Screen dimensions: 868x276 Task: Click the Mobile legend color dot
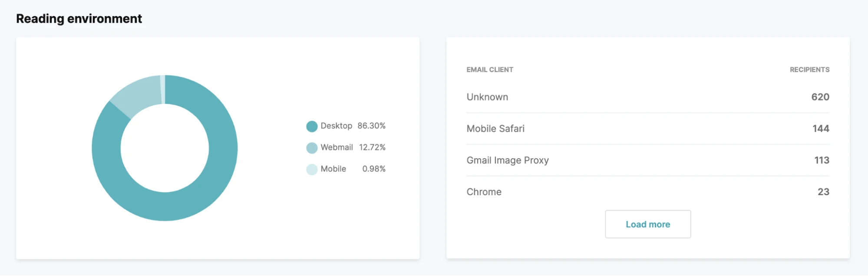click(x=312, y=169)
